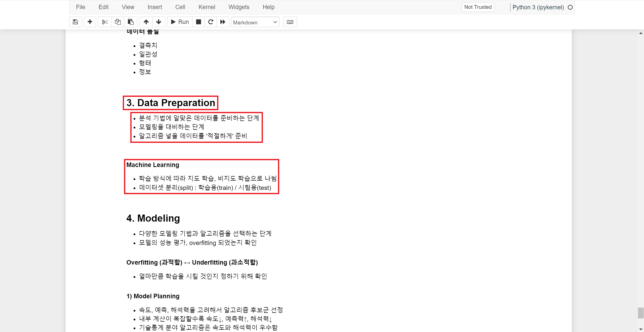Open the command palette keyboard icon
The height and width of the screenshot is (332, 644).
coord(290,22)
